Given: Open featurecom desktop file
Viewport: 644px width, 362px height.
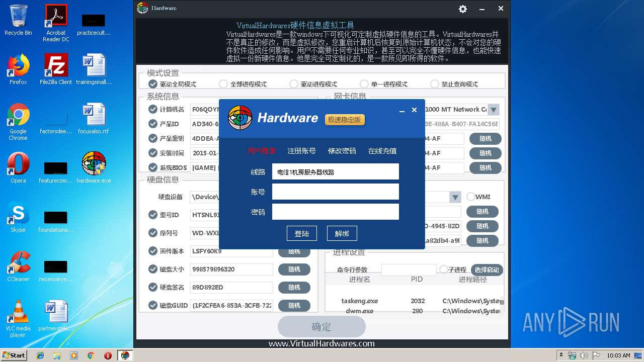Looking at the screenshot, I should point(56,171).
